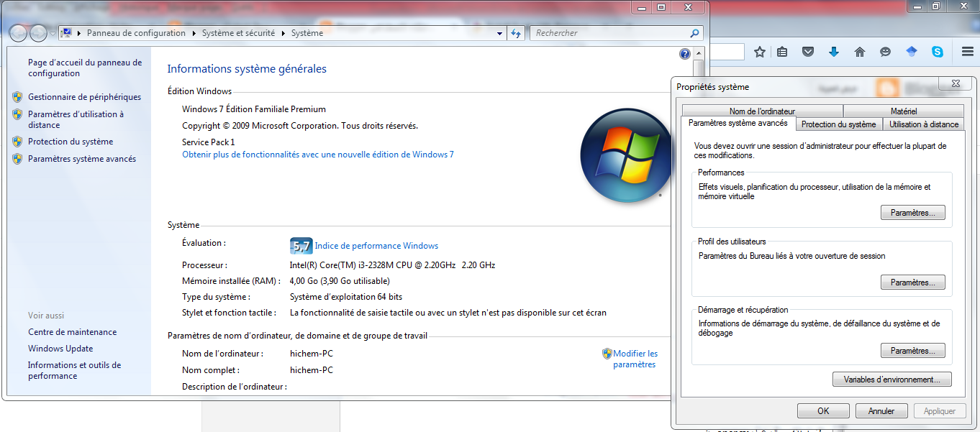Open the Firefox hamburger menu
This screenshot has height=432, width=980.
[968, 52]
